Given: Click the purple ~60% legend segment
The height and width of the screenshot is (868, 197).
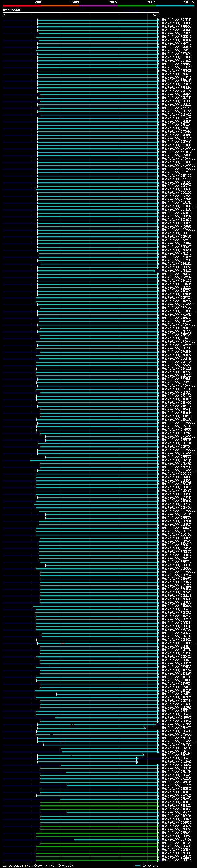Looking at the screenshot, I should [x=98, y=6].
